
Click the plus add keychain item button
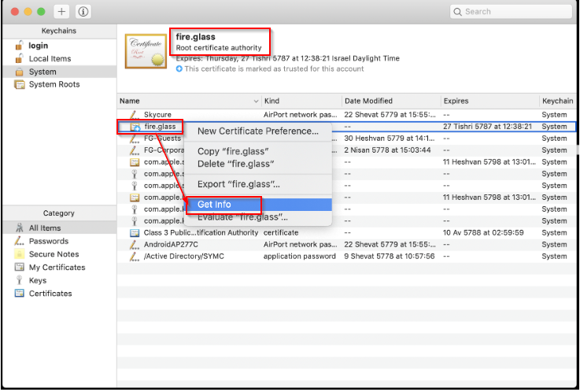coord(62,12)
